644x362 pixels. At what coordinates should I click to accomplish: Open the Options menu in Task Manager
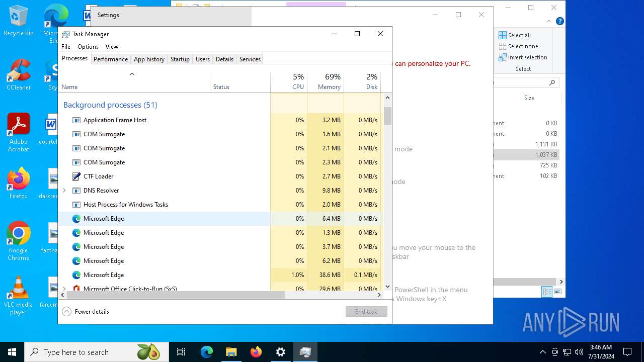(88, 47)
